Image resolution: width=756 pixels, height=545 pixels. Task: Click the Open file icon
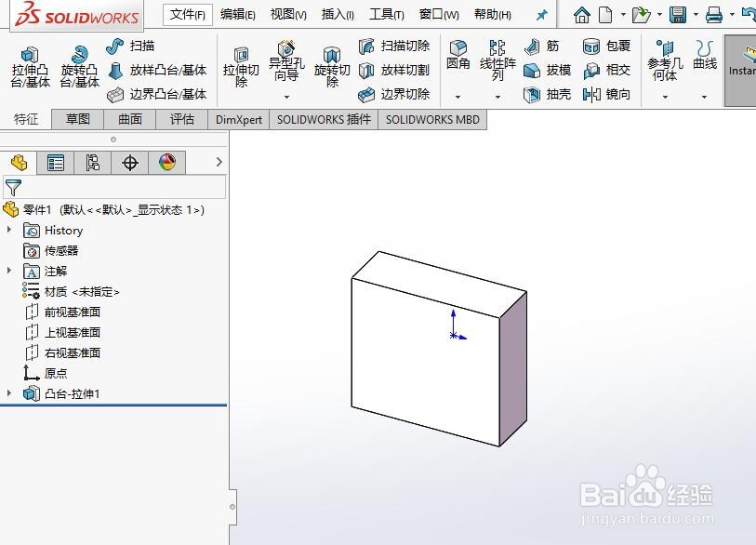click(x=642, y=15)
